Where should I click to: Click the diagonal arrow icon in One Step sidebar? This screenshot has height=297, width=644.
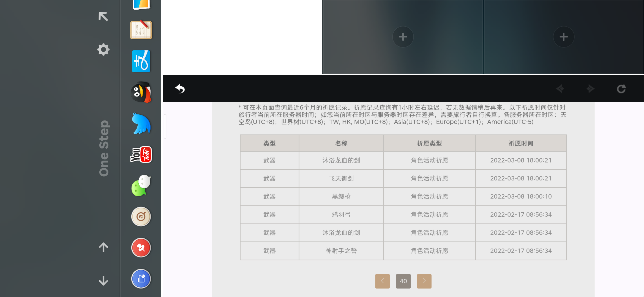click(x=103, y=16)
